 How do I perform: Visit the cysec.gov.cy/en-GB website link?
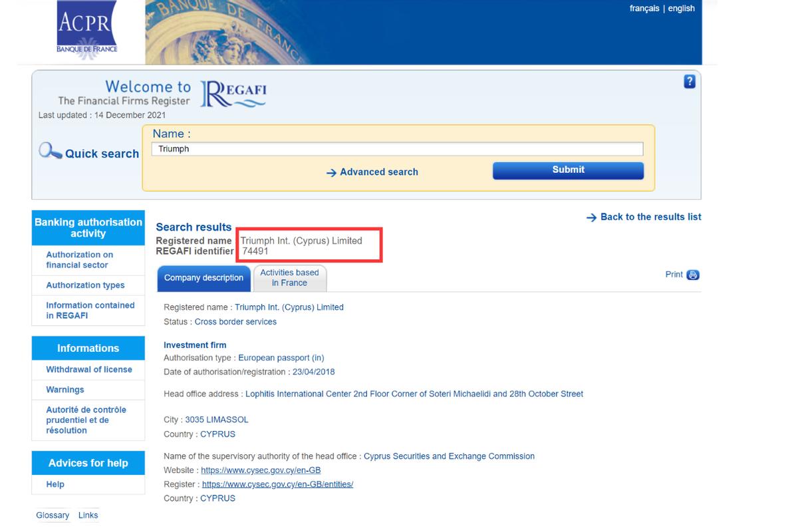pyautogui.click(x=261, y=471)
